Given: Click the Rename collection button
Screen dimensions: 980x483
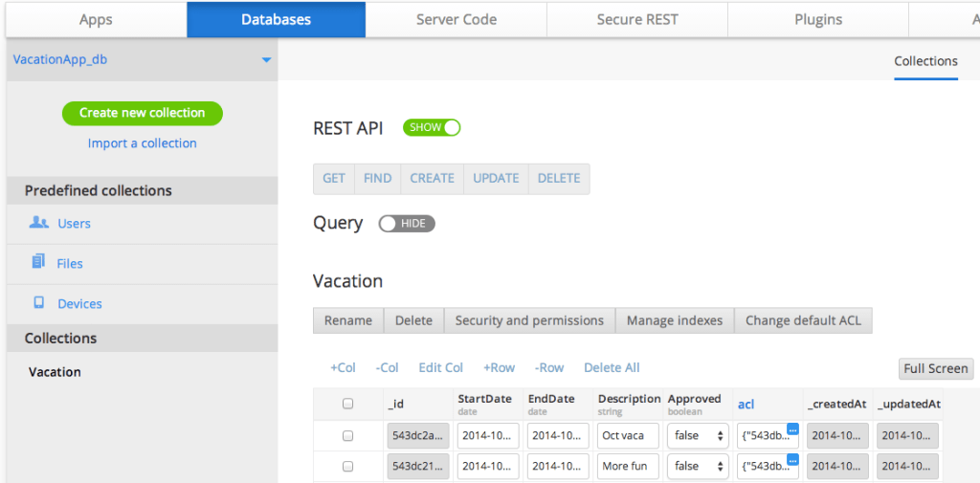Looking at the screenshot, I should point(348,320).
